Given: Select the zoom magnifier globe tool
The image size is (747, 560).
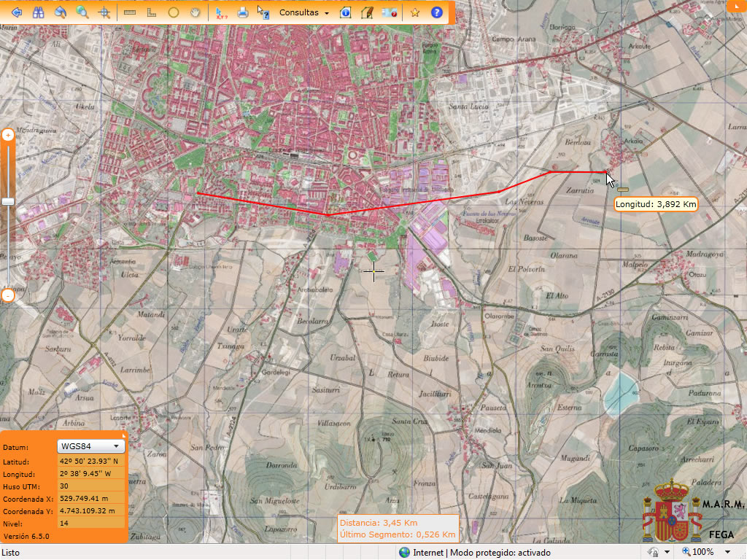Looking at the screenshot, I should (82, 12).
